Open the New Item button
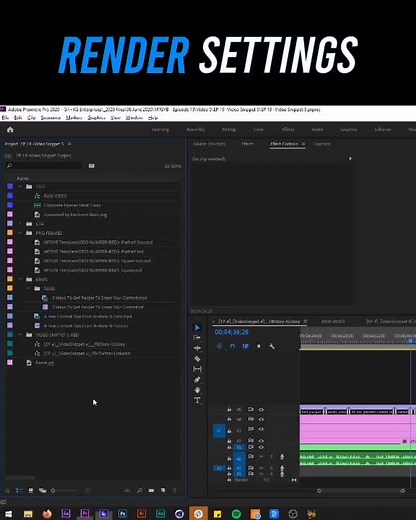The height and width of the screenshot is (520, 416). tap(163, 491)
